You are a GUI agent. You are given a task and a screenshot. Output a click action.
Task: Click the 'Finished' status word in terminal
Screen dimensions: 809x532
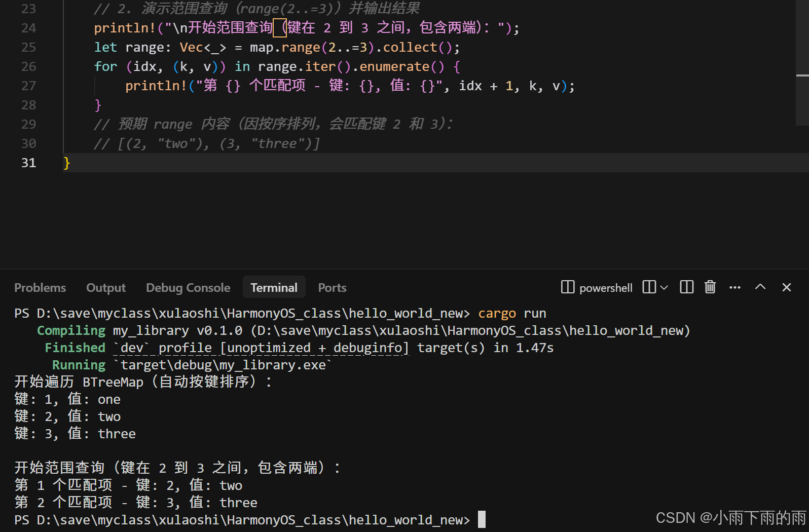tap(75, 348)
